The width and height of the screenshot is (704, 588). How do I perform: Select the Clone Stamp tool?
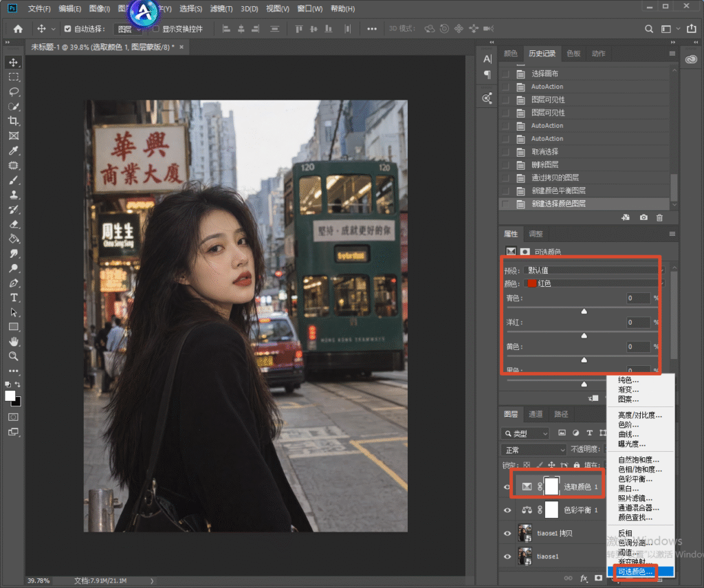click(x=14, y=195)
